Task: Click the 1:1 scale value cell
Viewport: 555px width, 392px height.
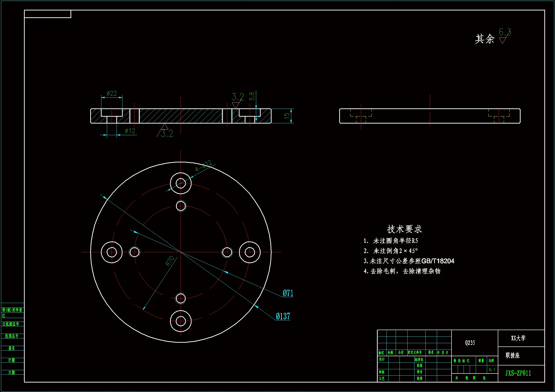Action: 492,369
